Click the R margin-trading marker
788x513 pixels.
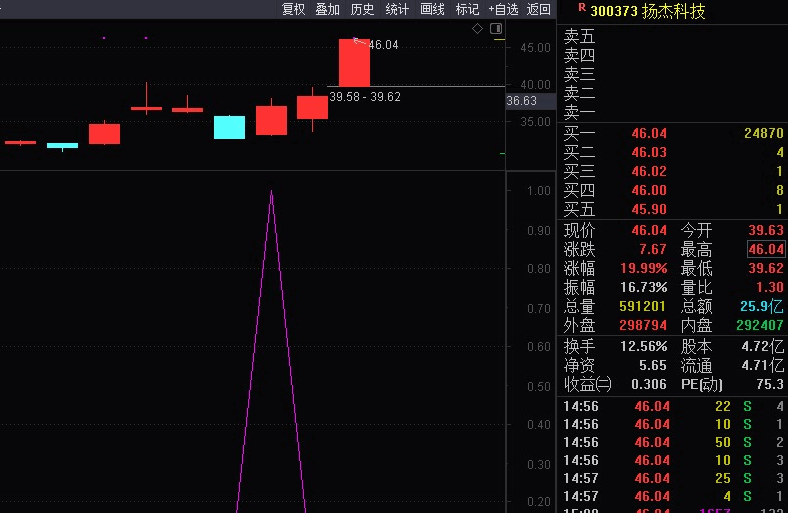[582, 7]
